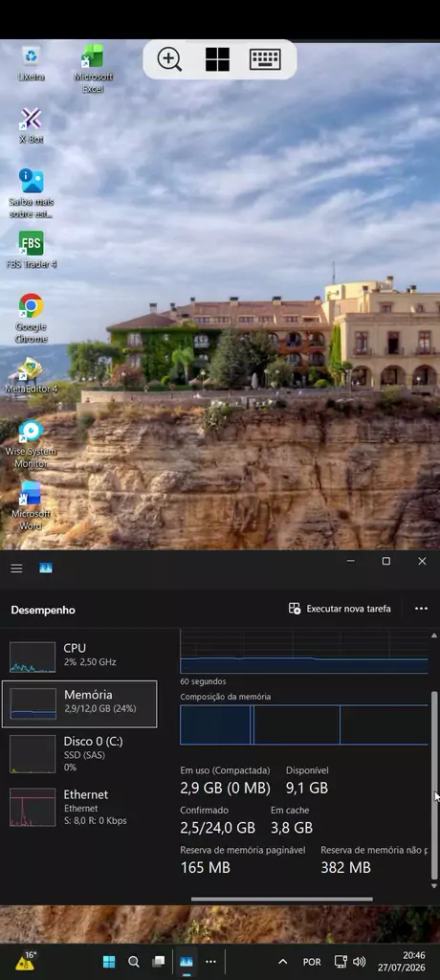Open the three-dots more options menu

point(421,608)
